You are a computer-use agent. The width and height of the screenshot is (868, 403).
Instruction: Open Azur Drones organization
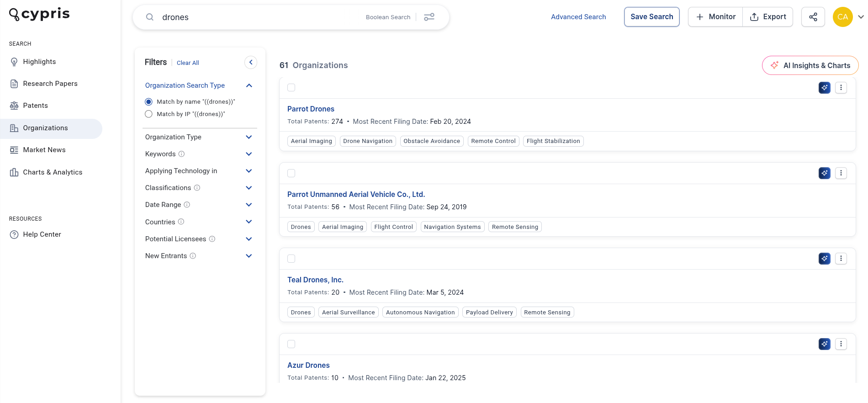click(308, 365)
